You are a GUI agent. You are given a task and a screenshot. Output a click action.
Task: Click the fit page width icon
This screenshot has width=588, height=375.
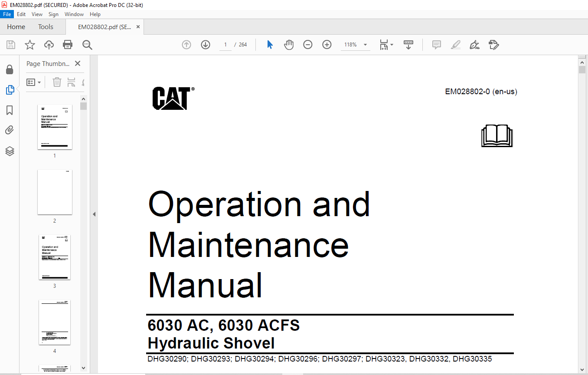pos(384,45)
